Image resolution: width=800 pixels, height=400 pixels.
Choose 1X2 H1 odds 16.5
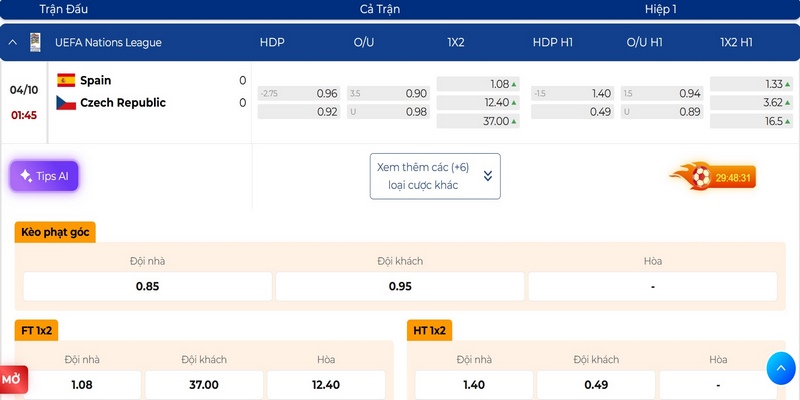(751, 121)
